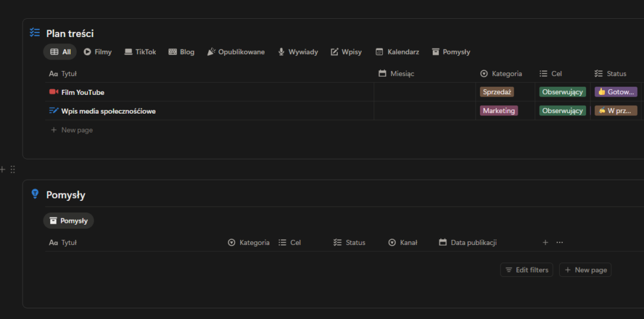Click the edit icon beside Wpis media społecznościowe
The width and height of the screenshot is (644, 319).
pos(53,111)
